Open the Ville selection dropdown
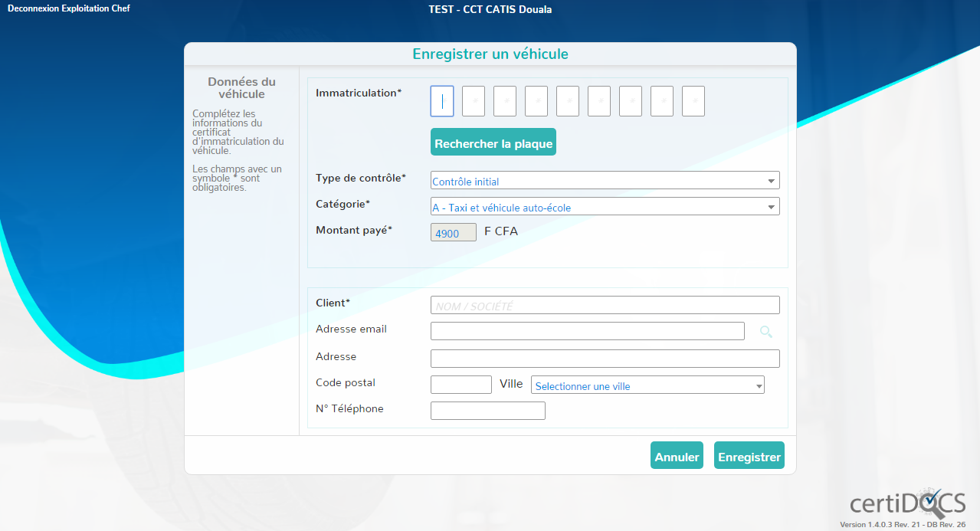 pyautogui.click(x=647, y=385)
